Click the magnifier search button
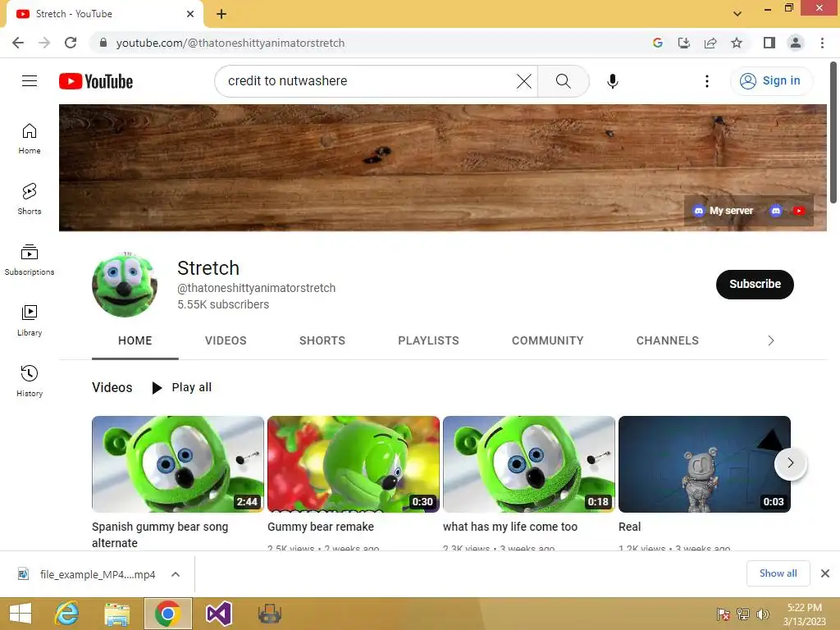The width and height of the screenshot is (840, 630). coord(563,81)
